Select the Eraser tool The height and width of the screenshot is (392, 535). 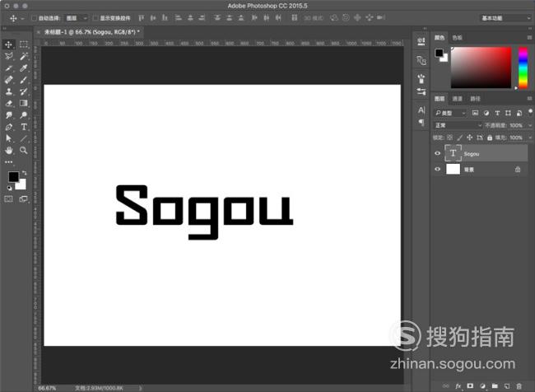8,103
